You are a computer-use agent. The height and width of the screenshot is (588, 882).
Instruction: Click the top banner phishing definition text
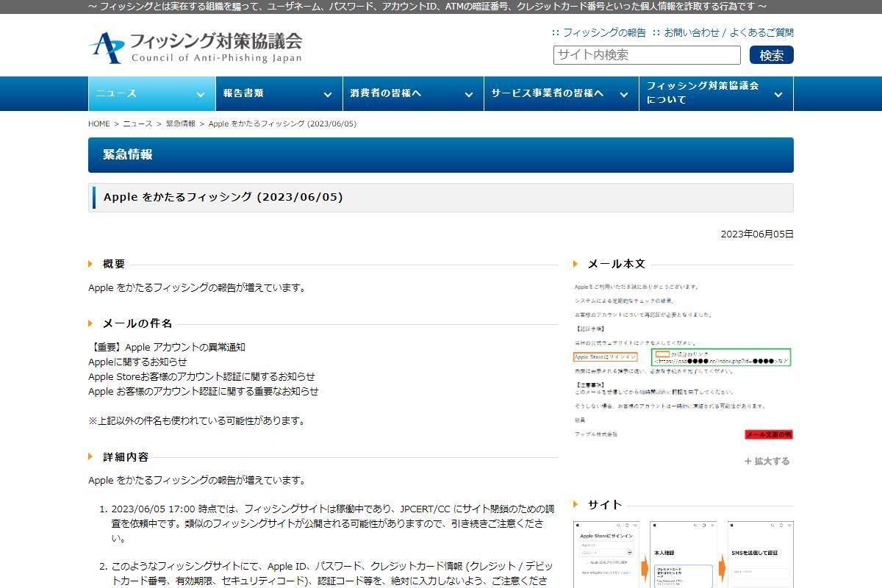tap(427, 7)
